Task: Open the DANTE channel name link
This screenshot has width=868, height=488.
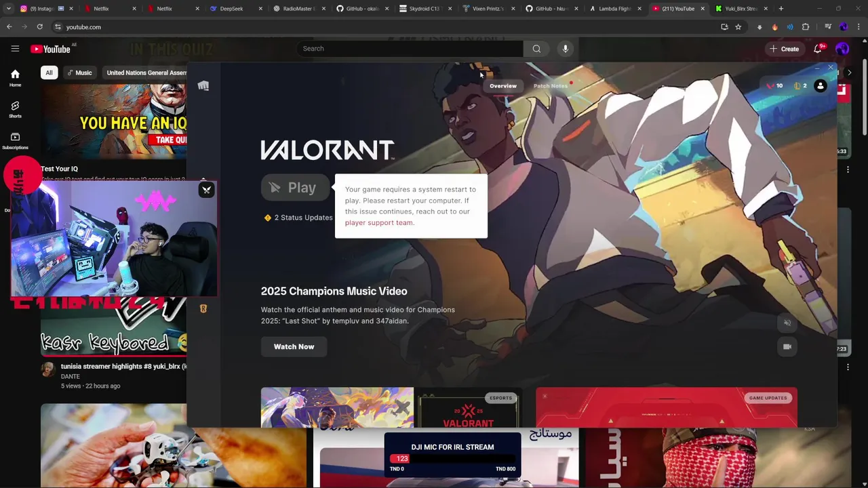Action: coord(71,376)
